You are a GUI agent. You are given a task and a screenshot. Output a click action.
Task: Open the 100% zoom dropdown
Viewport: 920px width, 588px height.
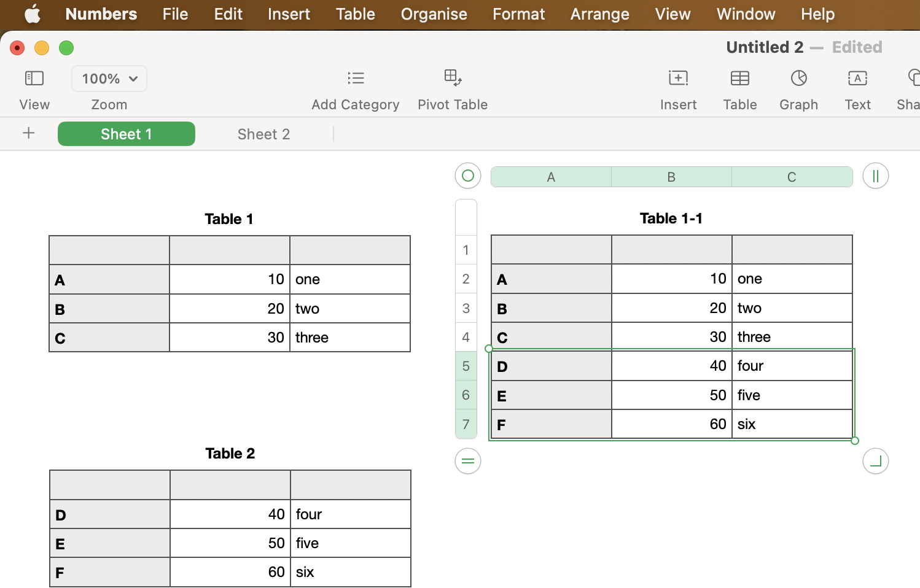click(109, 79)
